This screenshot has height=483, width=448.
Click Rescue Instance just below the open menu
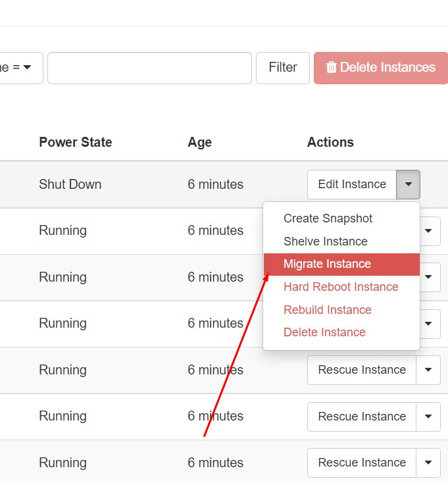(362, 370)
